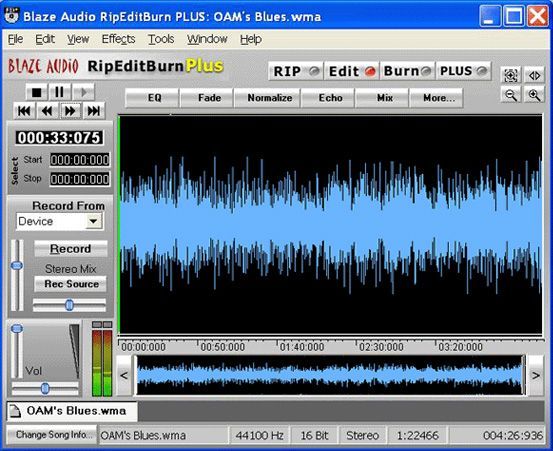Apply the Fade effect
Image resolution: width=553 pixels, height=451 pixels.
(x=207, y=98)
